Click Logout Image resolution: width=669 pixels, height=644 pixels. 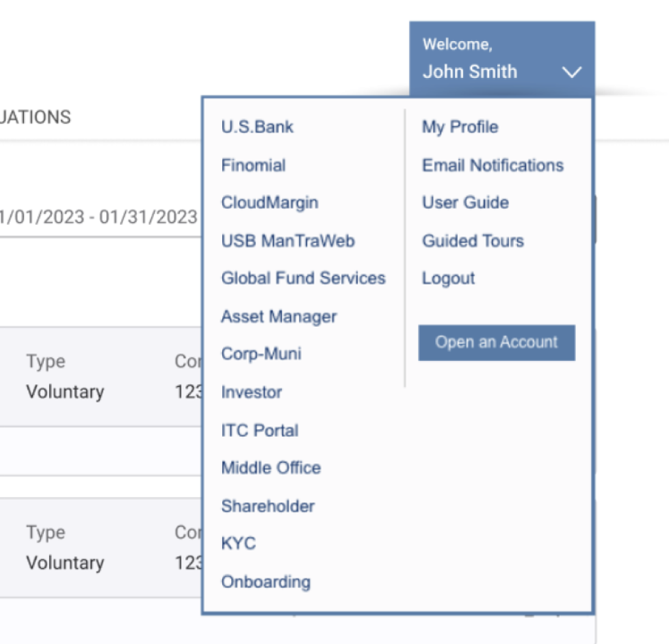pos(448,278)
